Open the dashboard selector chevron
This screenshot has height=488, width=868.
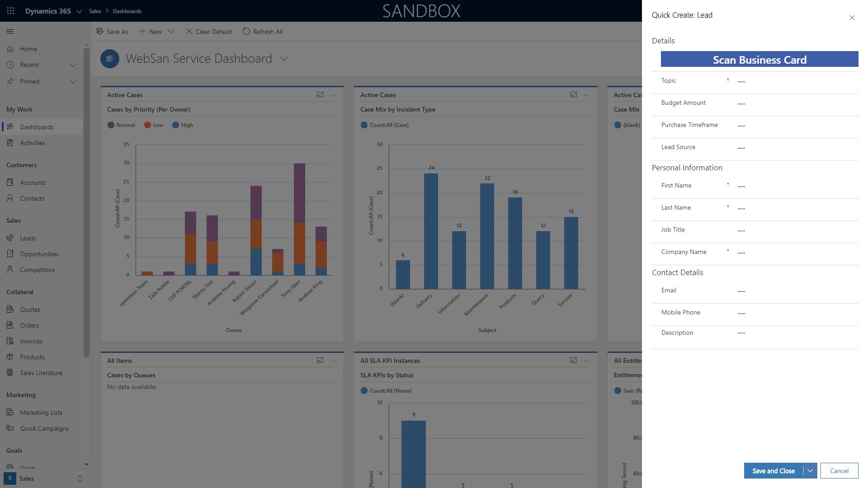284,59
